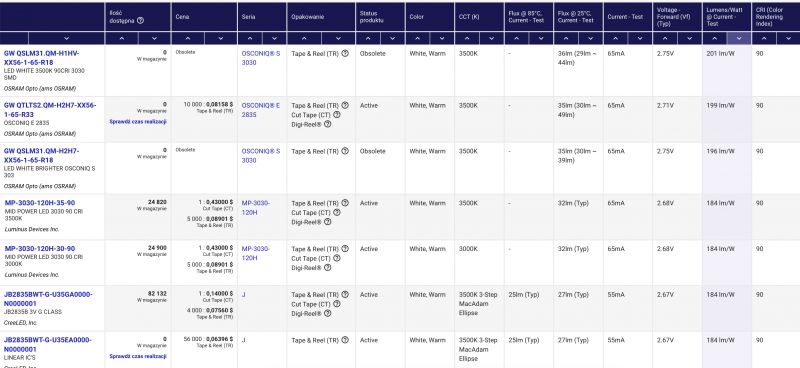Sort Current - Test column ascending
This screenshot has height=368, width=800.
tap(616, 38)
